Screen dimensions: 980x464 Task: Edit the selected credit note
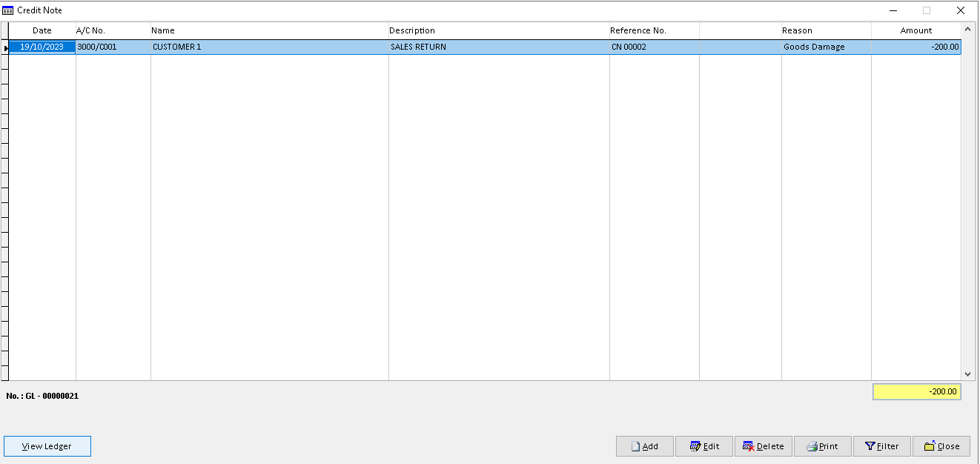704,446
